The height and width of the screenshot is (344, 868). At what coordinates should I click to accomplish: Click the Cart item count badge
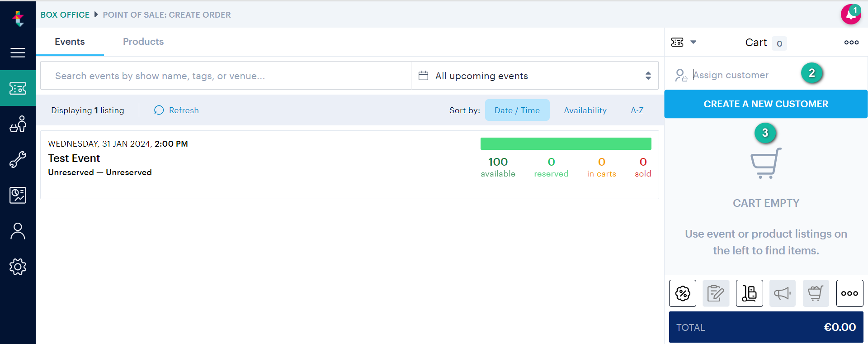(779, 43)
